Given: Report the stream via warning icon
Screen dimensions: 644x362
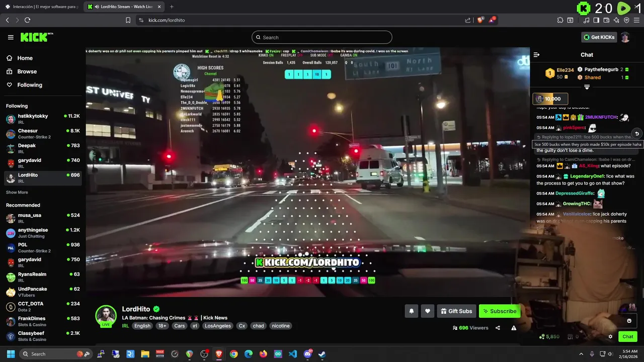Looking at the screenshot, I should (514, 328).
